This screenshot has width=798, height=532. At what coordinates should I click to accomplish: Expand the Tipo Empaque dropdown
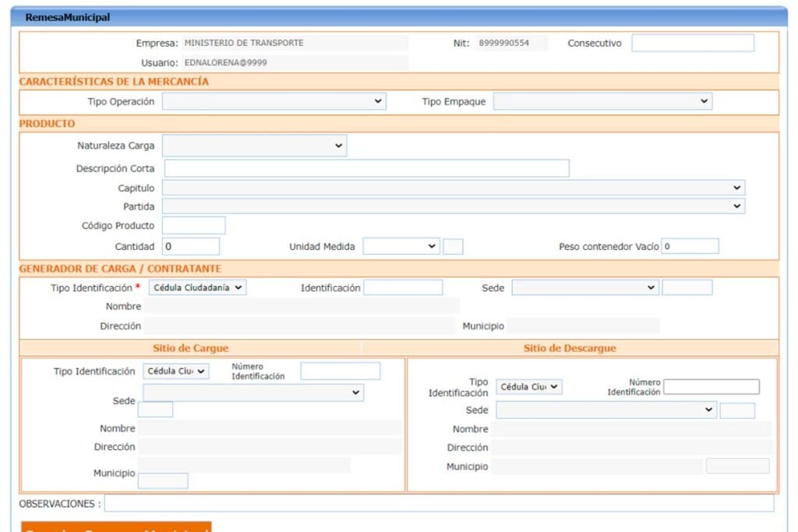point(602,101)
